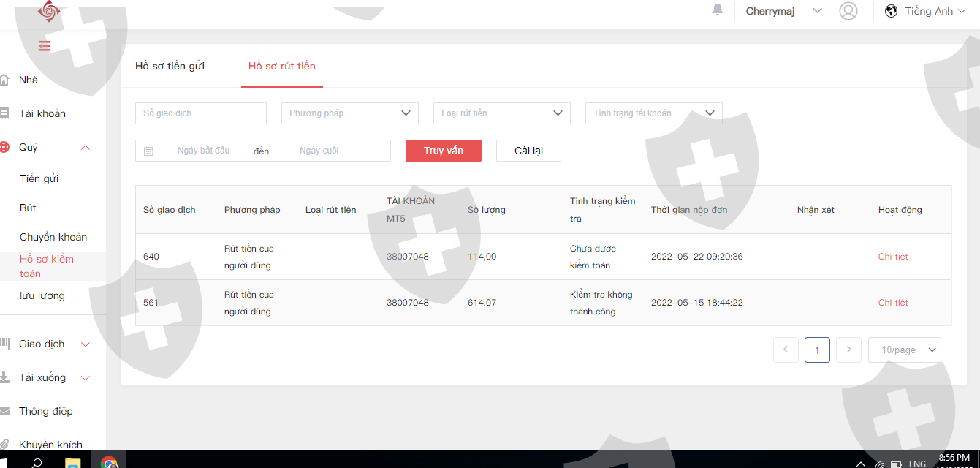Click the Ngày cuối date field

coord(319,151)
